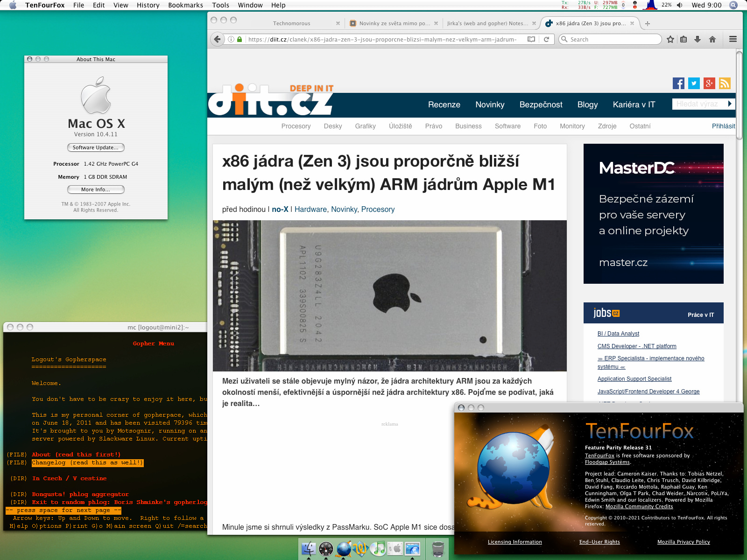Click the browser page vertical scrollbar
The image size is (747, 560).
coord(739,96)
